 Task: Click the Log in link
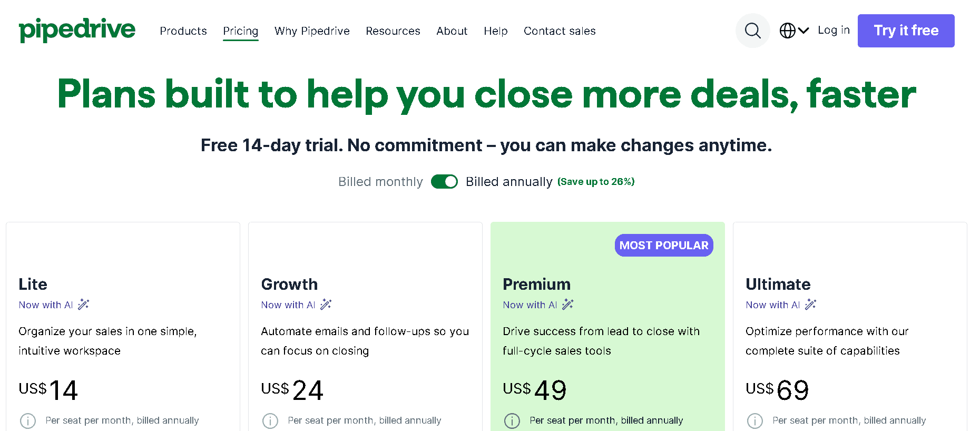[834, 31]
